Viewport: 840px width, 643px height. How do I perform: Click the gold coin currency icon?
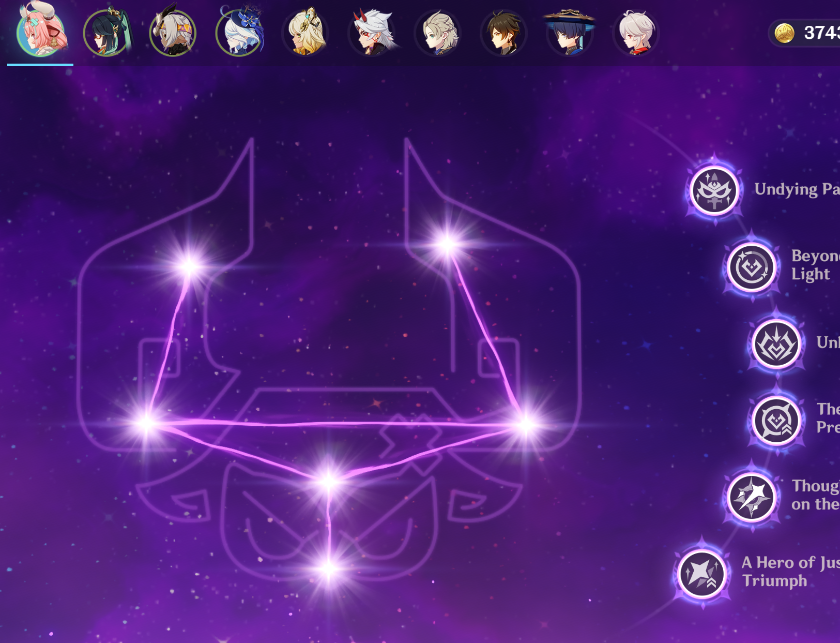[785, 33]
